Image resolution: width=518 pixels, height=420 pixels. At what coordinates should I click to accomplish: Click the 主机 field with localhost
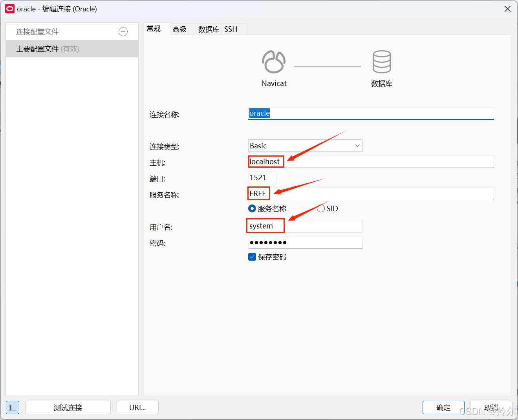tap(371, 161)
